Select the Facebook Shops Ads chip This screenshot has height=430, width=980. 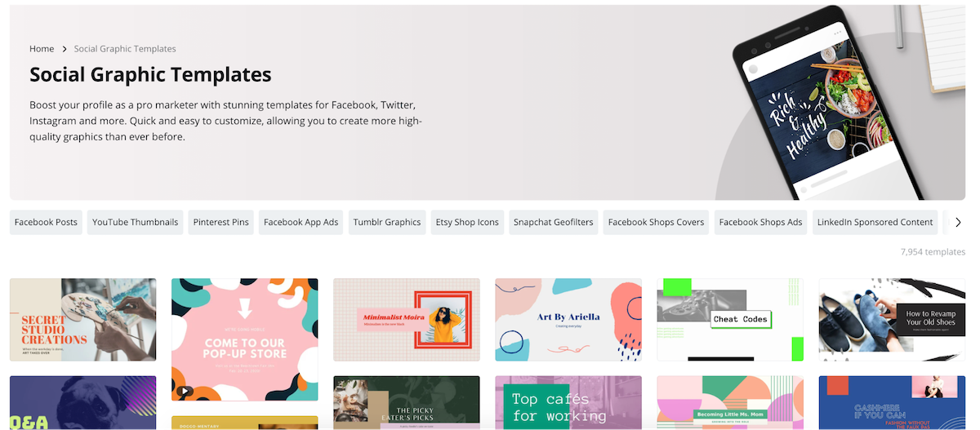tap(761, 222)
